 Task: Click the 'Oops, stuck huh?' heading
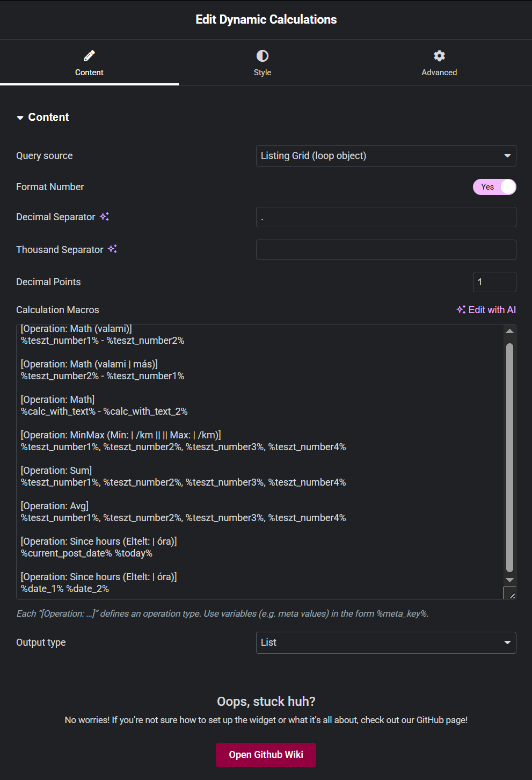click(x=266, y=702)
